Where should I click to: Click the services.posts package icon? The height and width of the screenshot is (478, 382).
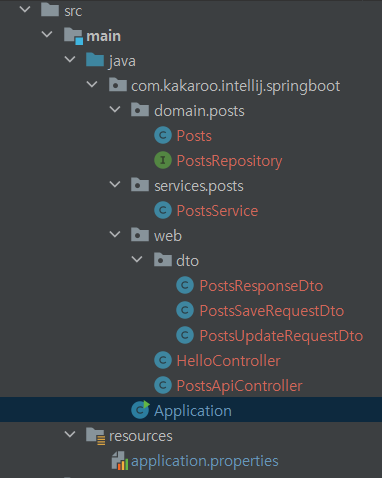tap(140, 185)
